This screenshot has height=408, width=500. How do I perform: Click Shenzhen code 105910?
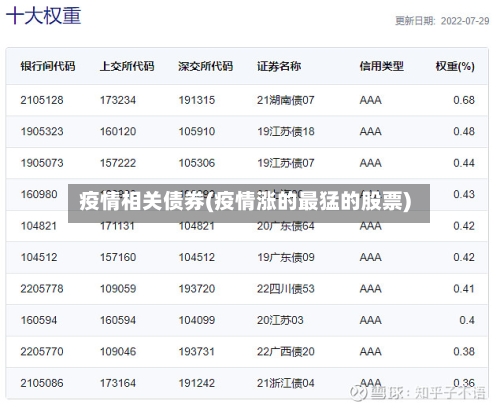point(197,131)
